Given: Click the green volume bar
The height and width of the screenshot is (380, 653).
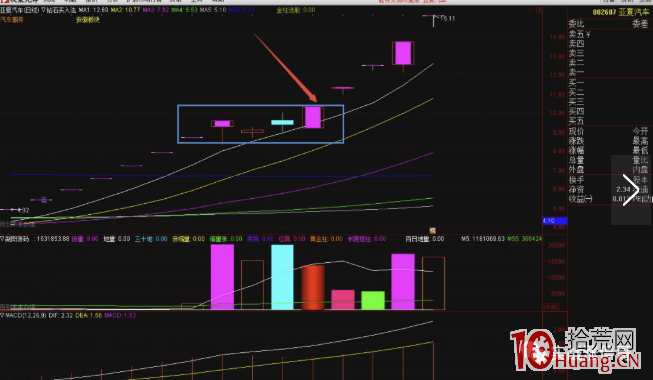Looking at the screenshot, I should [373, 300].
